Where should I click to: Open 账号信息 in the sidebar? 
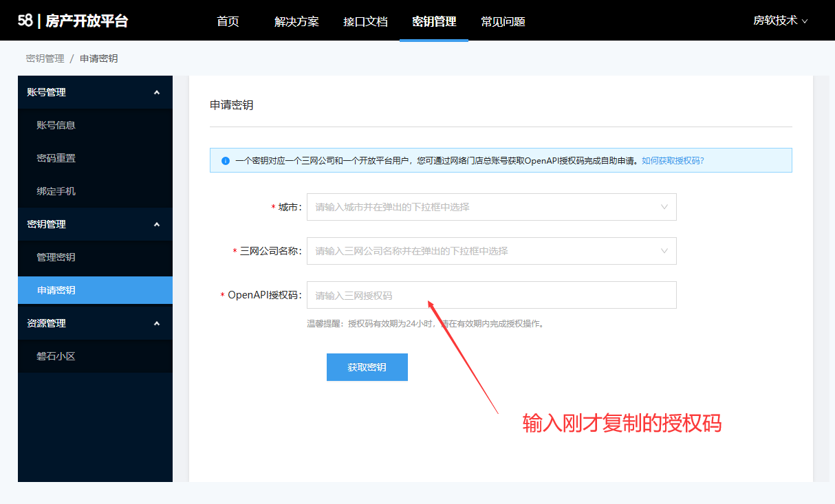[x=95, y=125]
